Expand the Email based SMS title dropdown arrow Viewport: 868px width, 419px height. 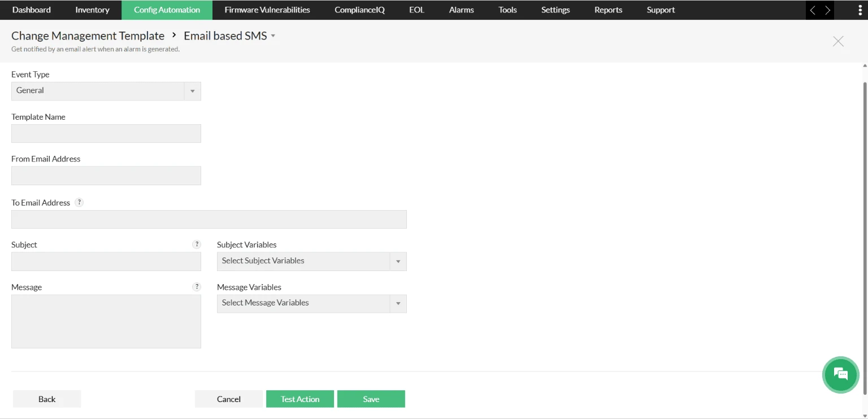[273, 36]
